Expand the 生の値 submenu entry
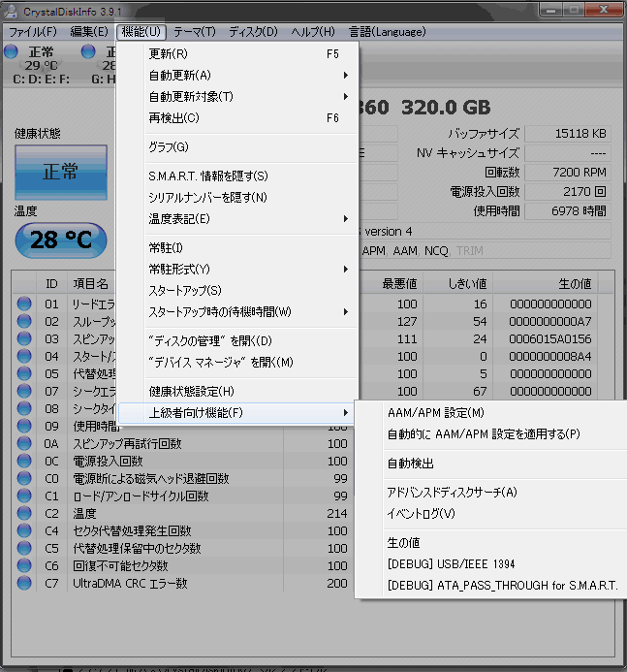Viewport: 627px width, 672px height. [x=491, y=543]
